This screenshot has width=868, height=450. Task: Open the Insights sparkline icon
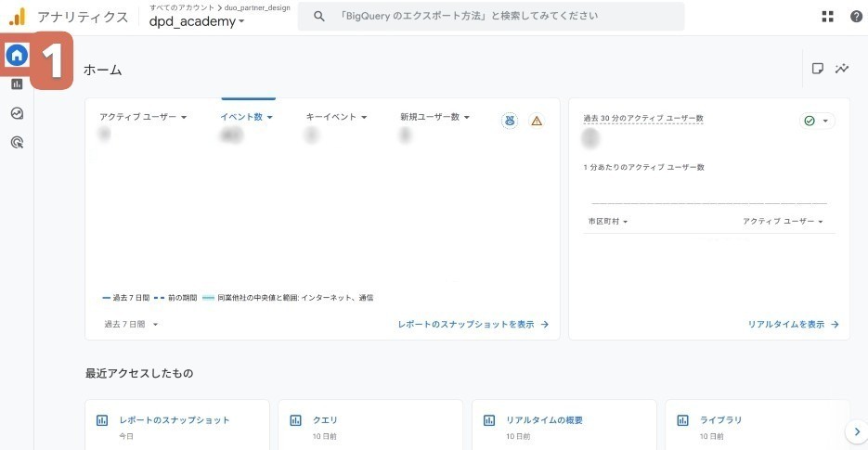pyautogui.click(x=842, y=69)
